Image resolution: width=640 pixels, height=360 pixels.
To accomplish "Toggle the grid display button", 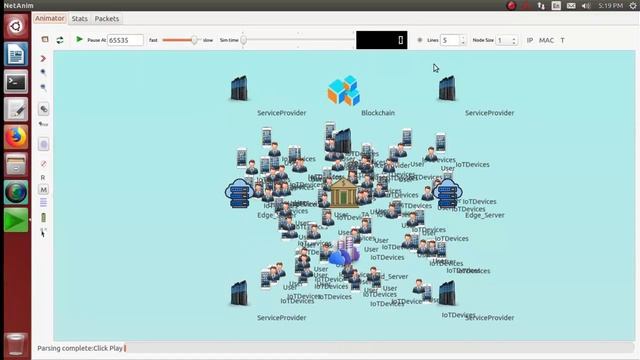I will point(420,40).
